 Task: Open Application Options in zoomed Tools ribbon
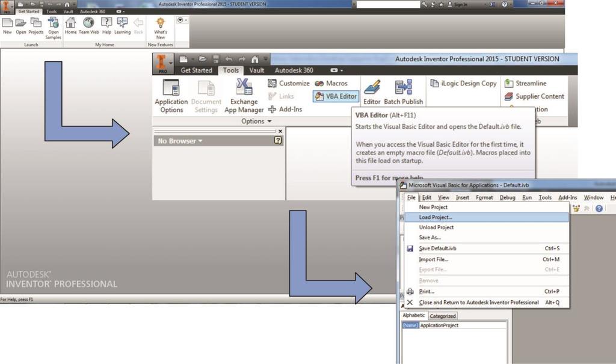pos(171,96)
